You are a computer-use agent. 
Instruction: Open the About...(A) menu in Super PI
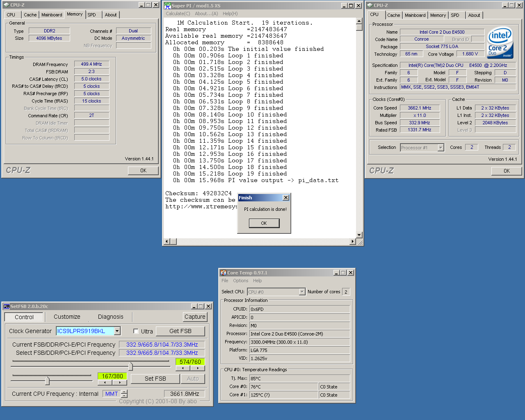[x=207, y=14]
